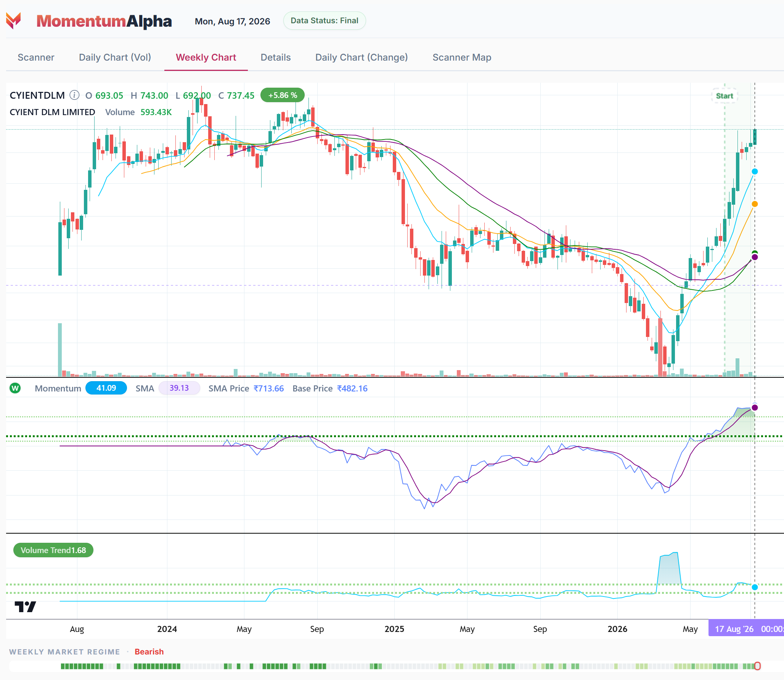Click the MomentumAlpha brand name
784x680 pixels.
[104, 21]
